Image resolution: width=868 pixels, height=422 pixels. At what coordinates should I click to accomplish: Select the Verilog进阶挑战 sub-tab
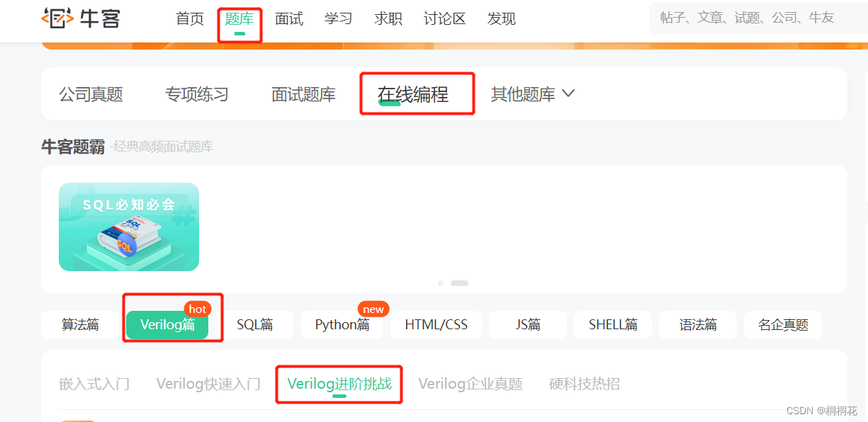pyautogui.click(x=339, y=384)
